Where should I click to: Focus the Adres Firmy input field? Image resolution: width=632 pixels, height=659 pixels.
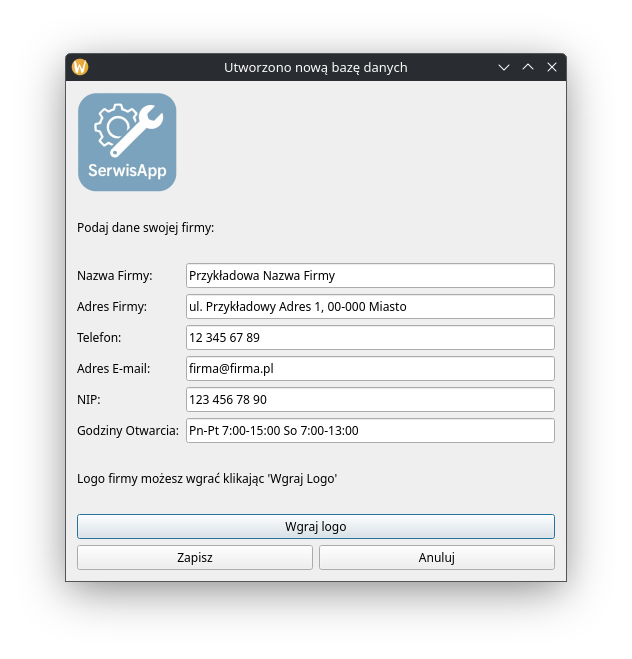(369, 306)
